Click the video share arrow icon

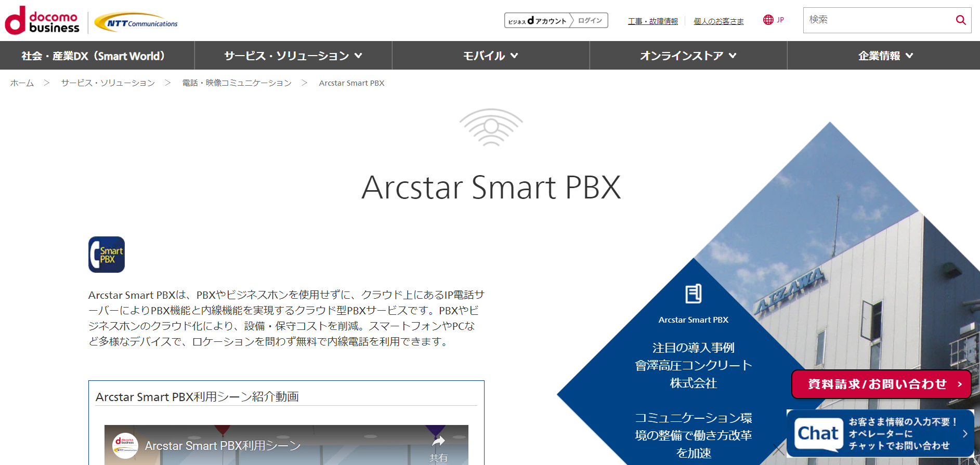tap(438, 442)
